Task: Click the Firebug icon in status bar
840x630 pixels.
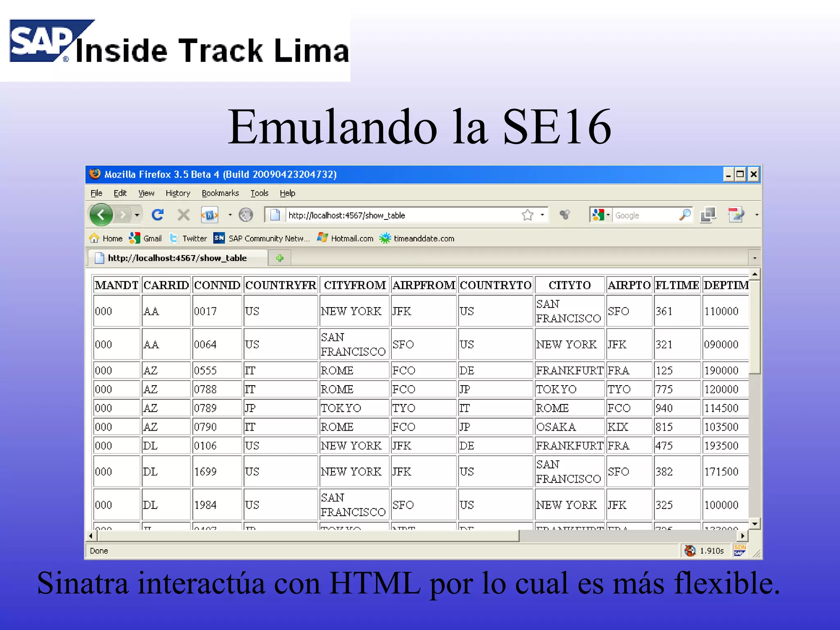Action: (x=690, y=550)
